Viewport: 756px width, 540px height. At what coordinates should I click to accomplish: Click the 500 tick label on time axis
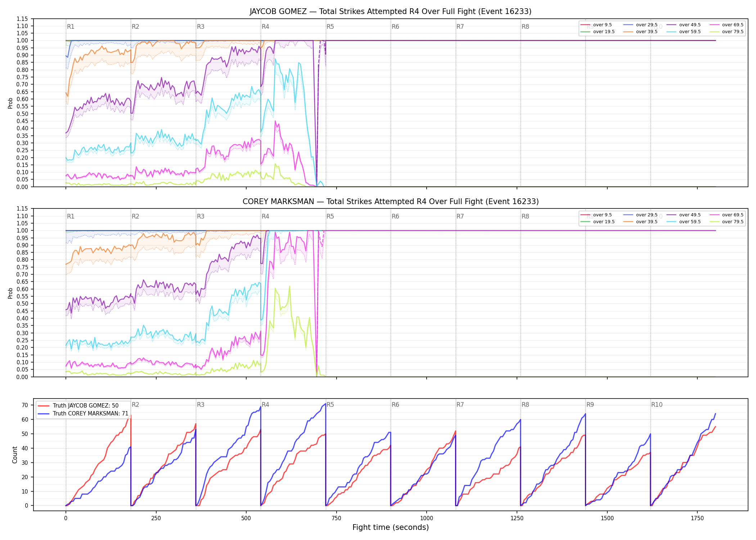(x=246, y=518)
